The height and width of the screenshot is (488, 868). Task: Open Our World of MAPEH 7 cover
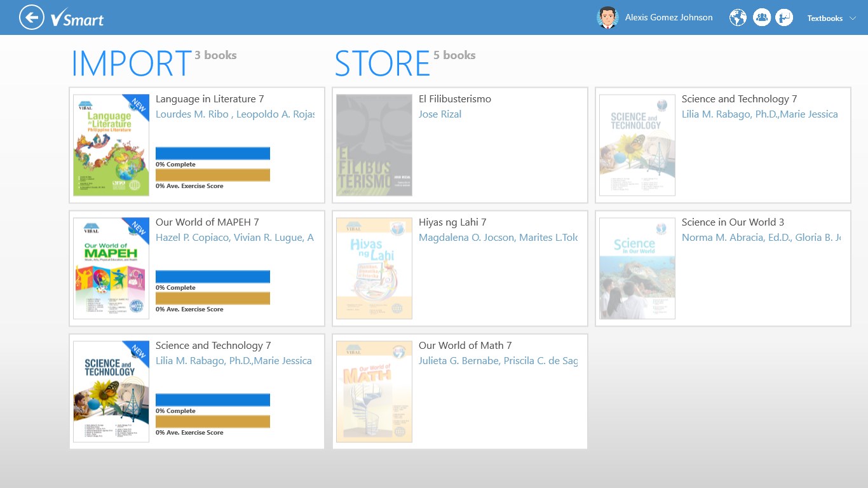coord(111,268)
